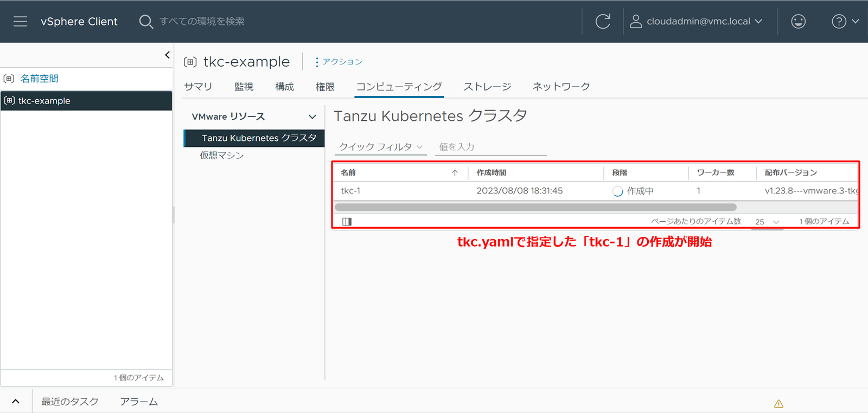Click the vSphere Client title
This screenshot has height=413, width=868.
pos(79,21)
